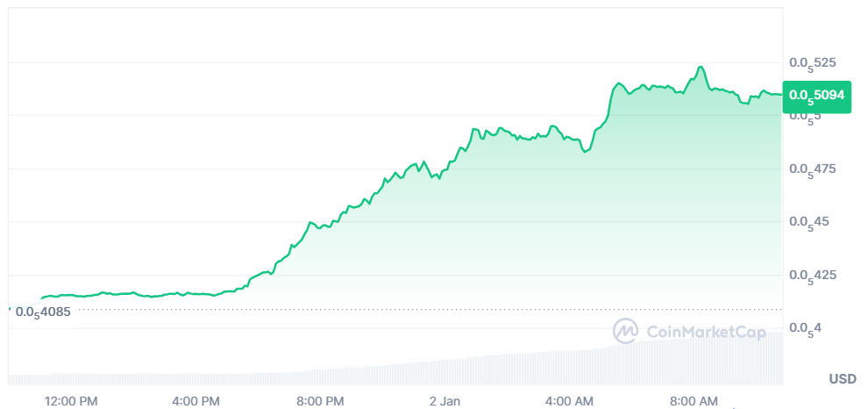Click the 2 Jan date marker
868x409 pixels.
tap(445, 401)
